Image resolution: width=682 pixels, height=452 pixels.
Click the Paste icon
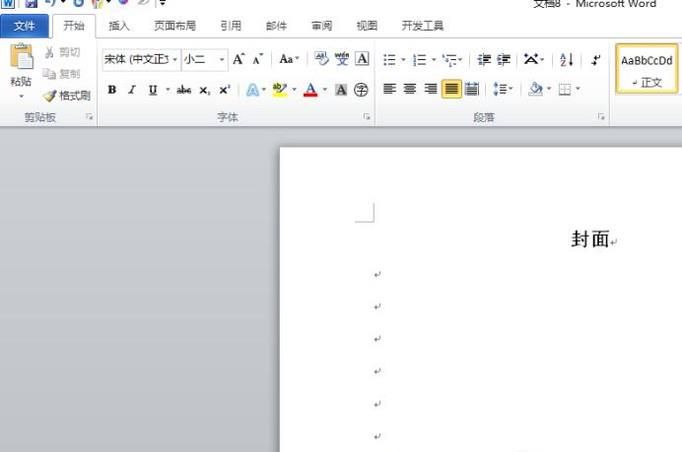click(21, 57)
